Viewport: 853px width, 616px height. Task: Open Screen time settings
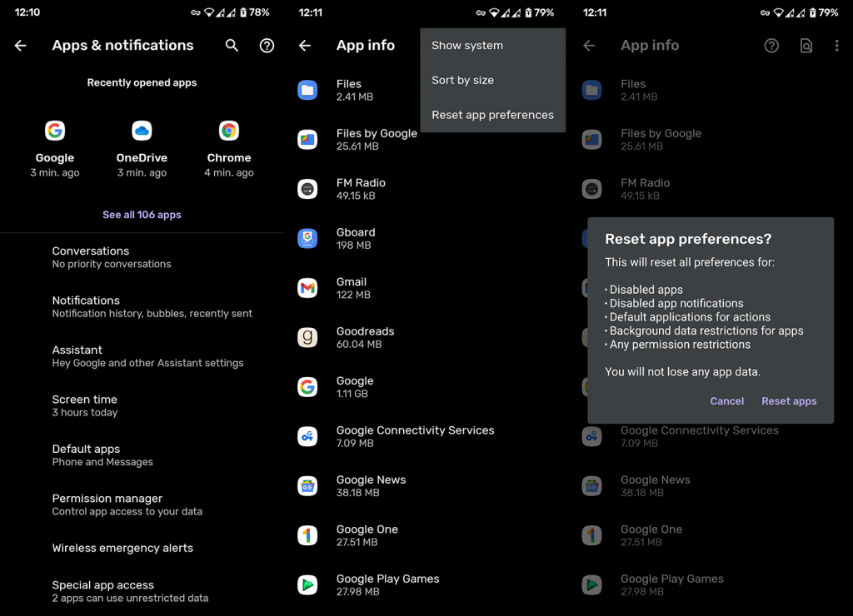click(85, 405)
